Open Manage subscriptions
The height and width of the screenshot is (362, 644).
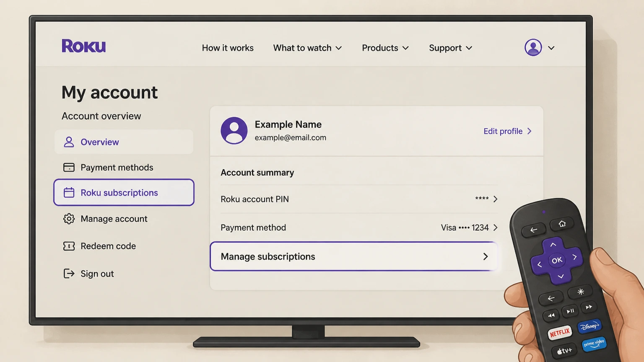click(354, 256)
